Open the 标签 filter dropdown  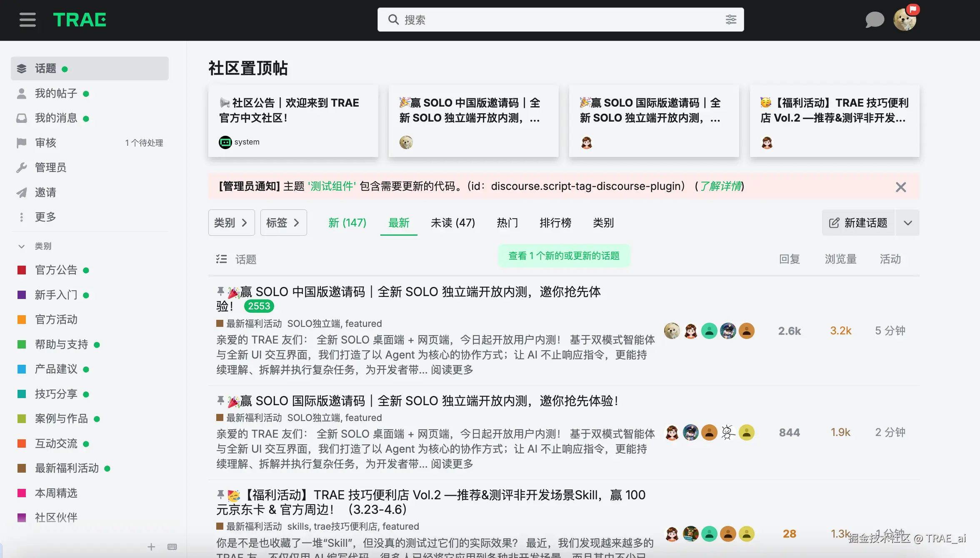point(283,223)
